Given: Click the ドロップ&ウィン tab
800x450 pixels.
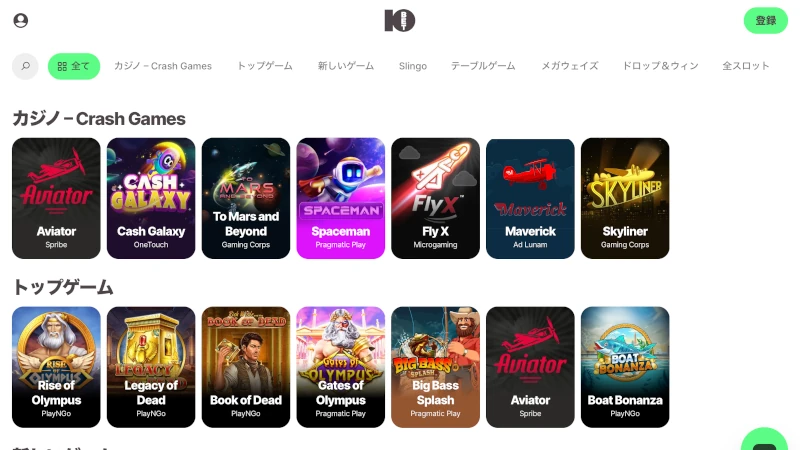Looking at the screenshot, I should 660,66.
